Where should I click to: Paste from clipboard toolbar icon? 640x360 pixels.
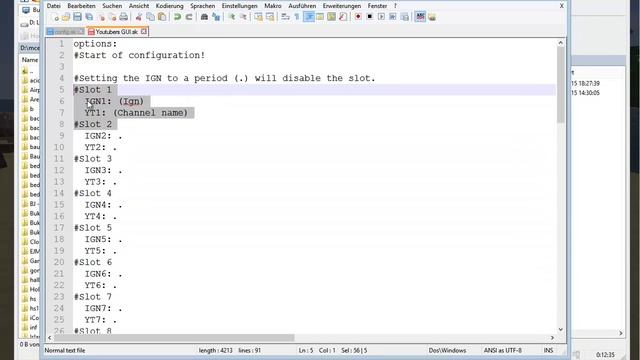coord(162,17)
